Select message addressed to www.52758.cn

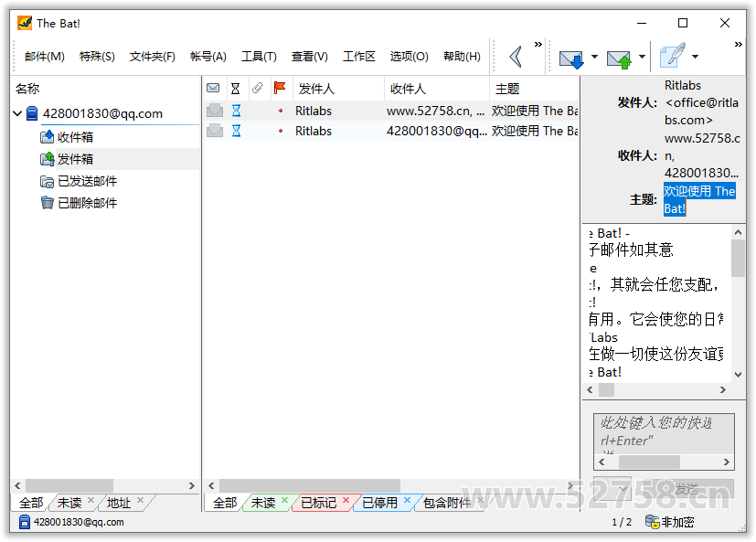[391, 111]
